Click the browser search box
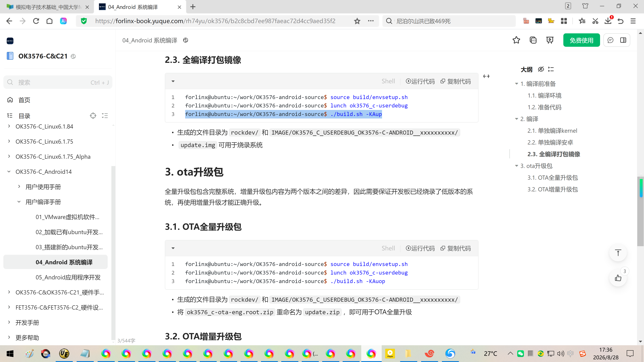 point(449,21)
